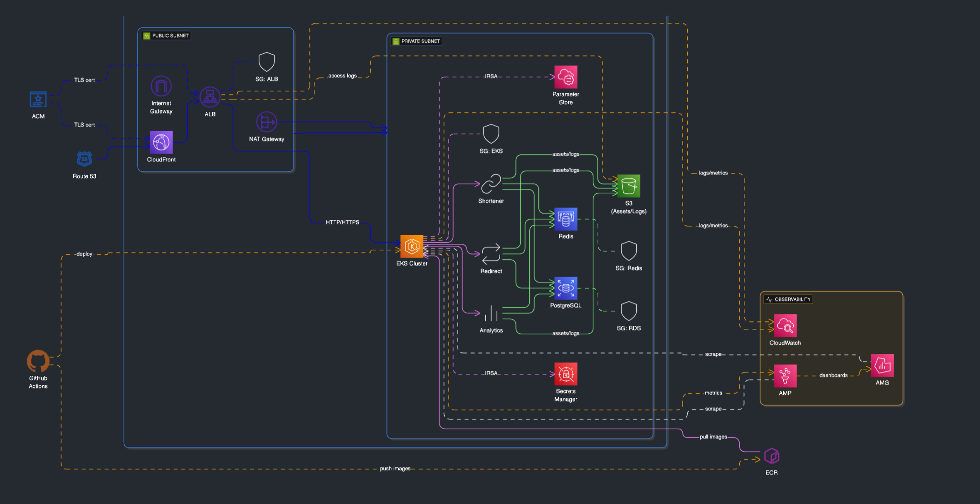Click the Secrets Manager icon

tap(565, 374)
